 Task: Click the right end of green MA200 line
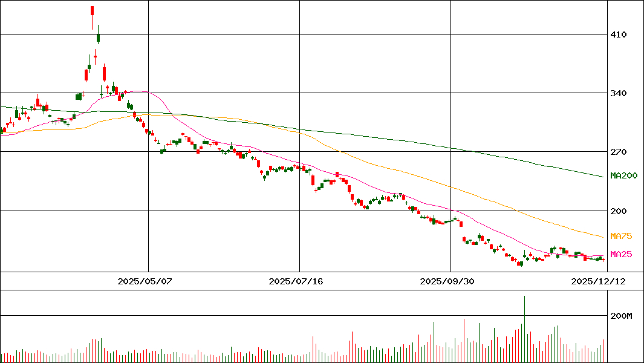coord(602,177)
